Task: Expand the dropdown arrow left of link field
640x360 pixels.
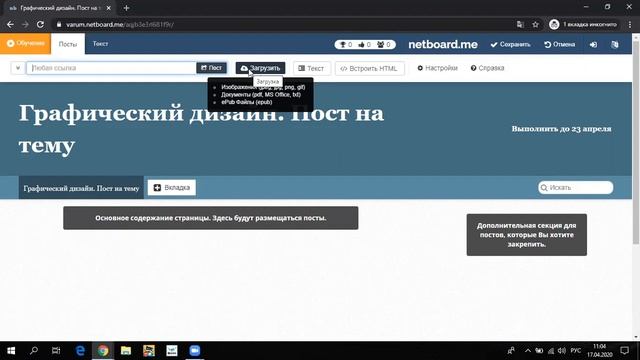Action: (x=18, y=68)
